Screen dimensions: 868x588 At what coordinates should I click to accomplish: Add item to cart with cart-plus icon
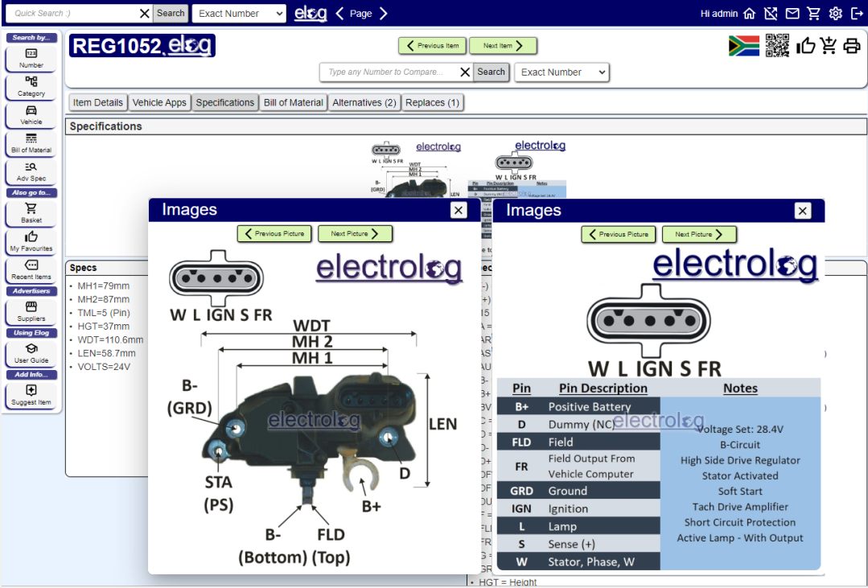pos(829,46)
